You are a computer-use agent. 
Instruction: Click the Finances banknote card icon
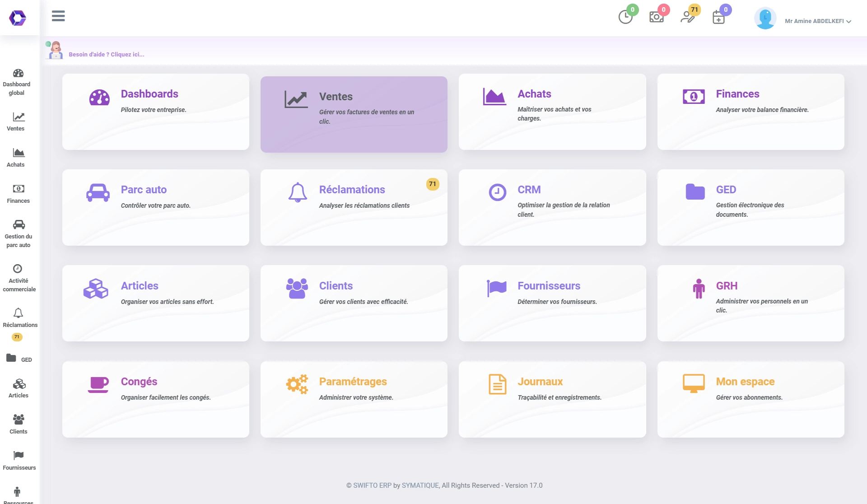click(694, 97)
